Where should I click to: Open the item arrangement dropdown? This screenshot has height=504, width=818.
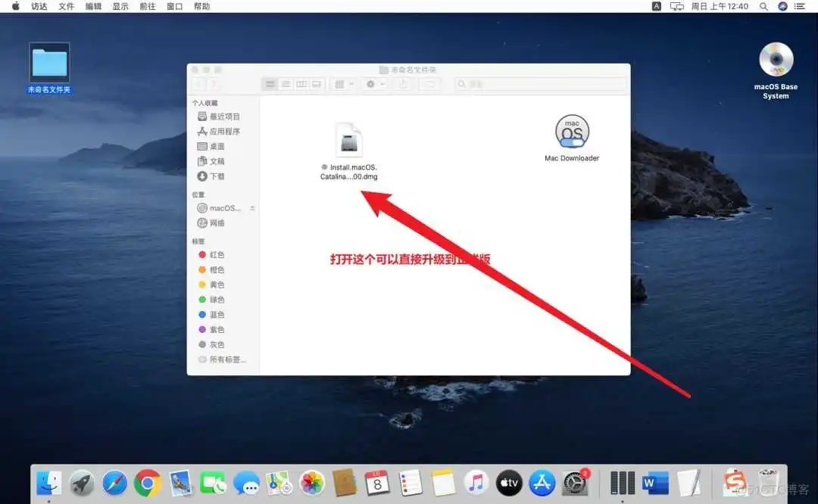342,84
